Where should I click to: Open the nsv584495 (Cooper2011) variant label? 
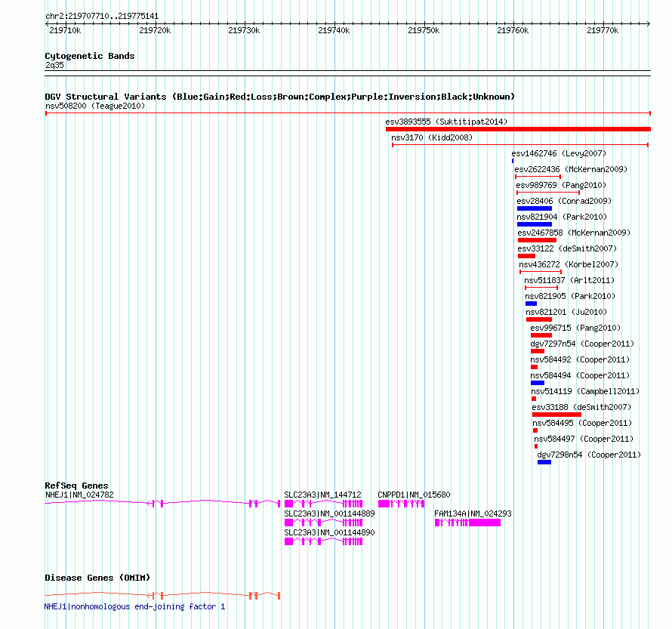[x=582, y=423]
